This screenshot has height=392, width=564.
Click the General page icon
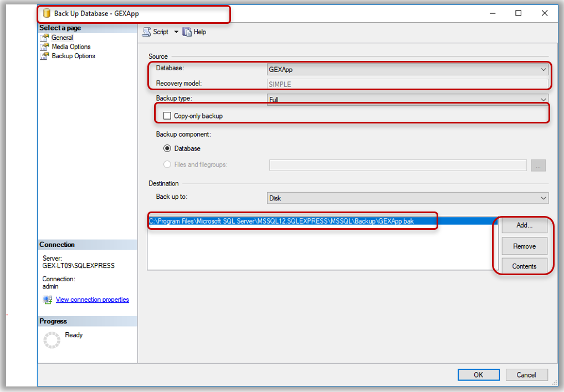pyautogui.click(x=45, y=37)
